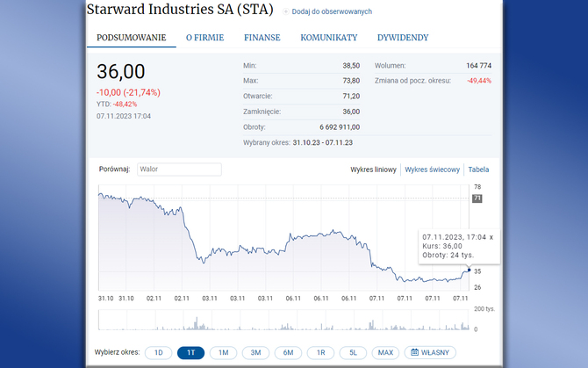
Task: Click the calendar icon in the WŁASNY button
Action: click(x=414, y=352)
